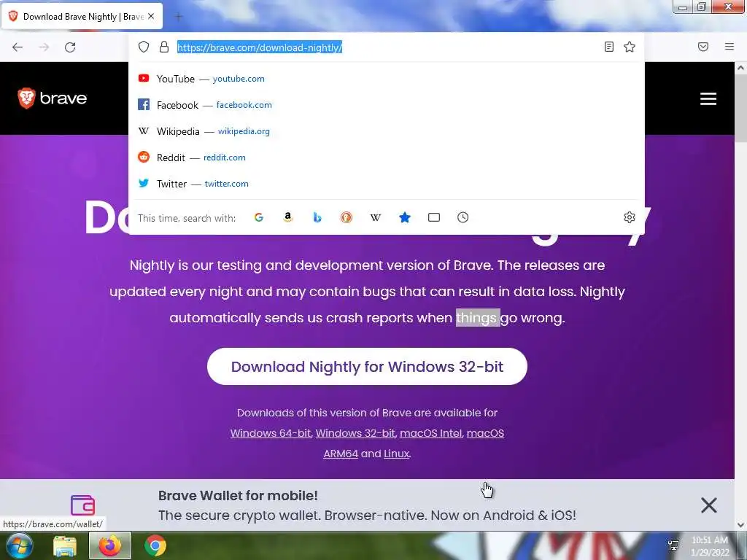Click the network icon in the system tray
The height and width of the screenshot is (560, 747).
673,545
